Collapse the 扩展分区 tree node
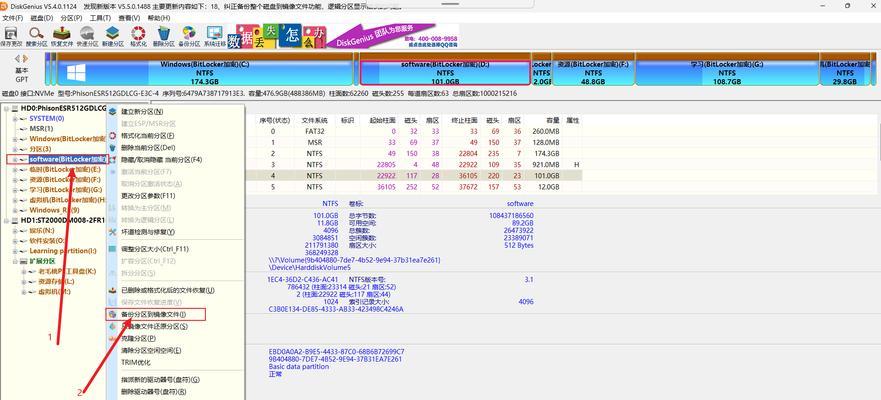The image size is (881, 400). coord(15,261)
